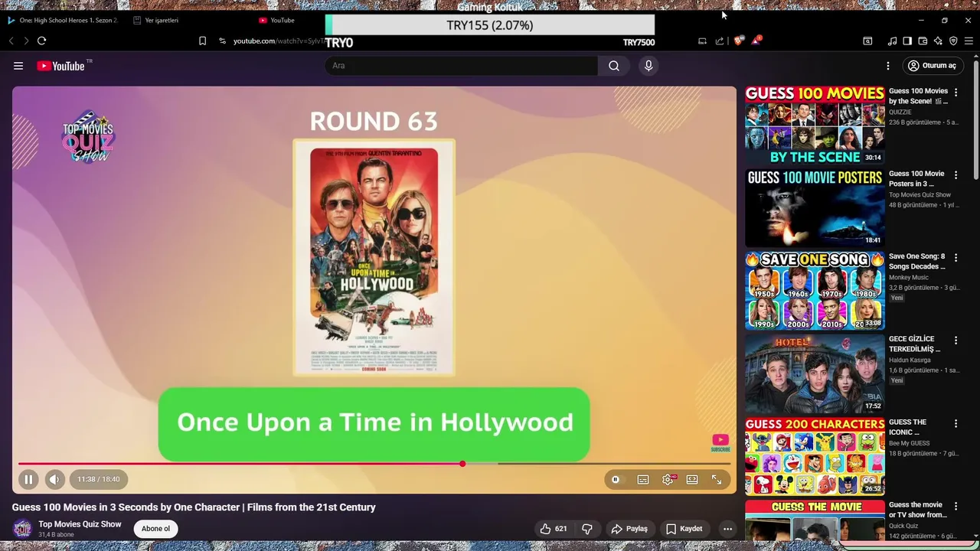Screen dimensions: 980x551
Task: Open options menu for Guess The Iconic video
Action: tap(955, 423)
